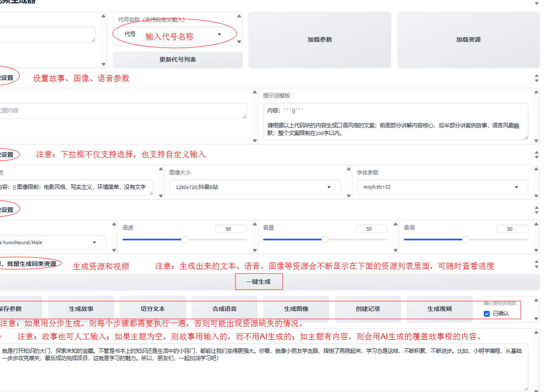Viewport: 545px width, 392px height.
Task: Click into the 提示词模板 text area
Action: [395, 121]
